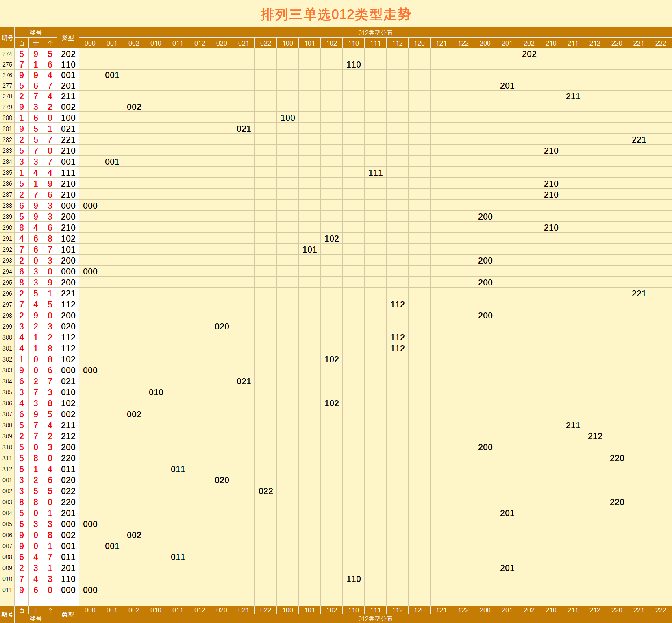Click the bottom 奖号 footer cell
This screenshot has height=623, width=672.
click(x=36, y=619)
